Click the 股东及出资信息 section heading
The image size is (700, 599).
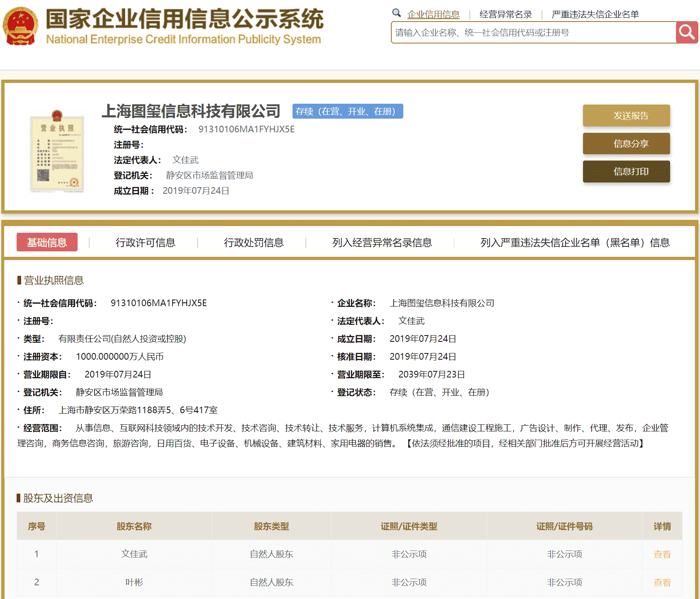(58, 498)
